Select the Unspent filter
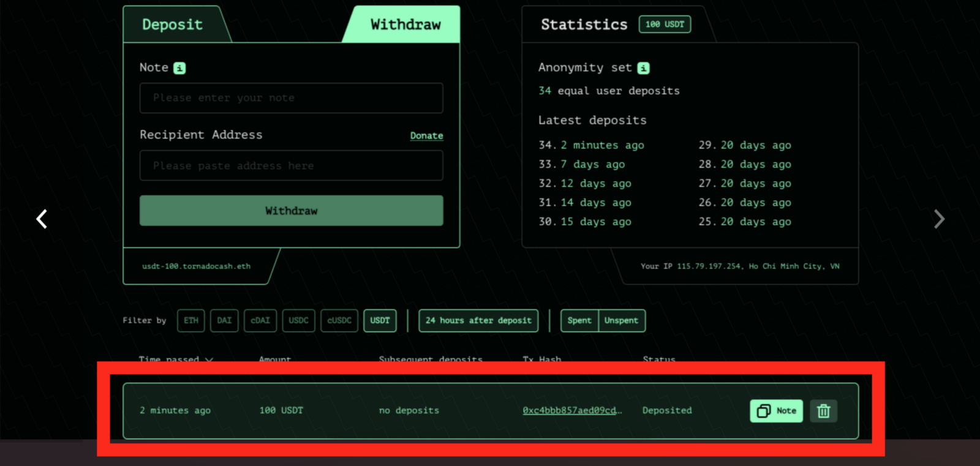980x466 pixels. point(621,320)
